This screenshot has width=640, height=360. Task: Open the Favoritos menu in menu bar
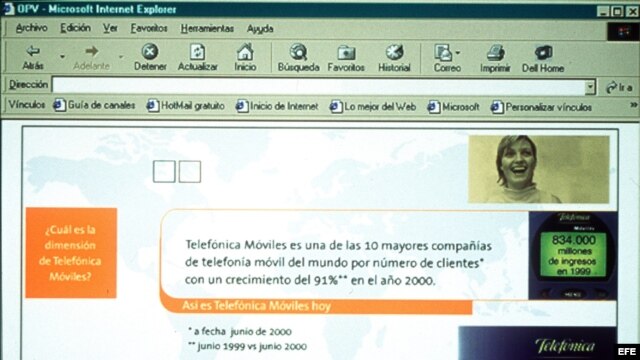click(x=149, y=28)
